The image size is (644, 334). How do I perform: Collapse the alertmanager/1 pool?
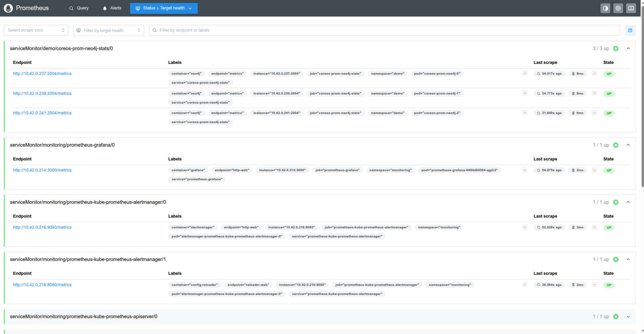coord(628,259)
